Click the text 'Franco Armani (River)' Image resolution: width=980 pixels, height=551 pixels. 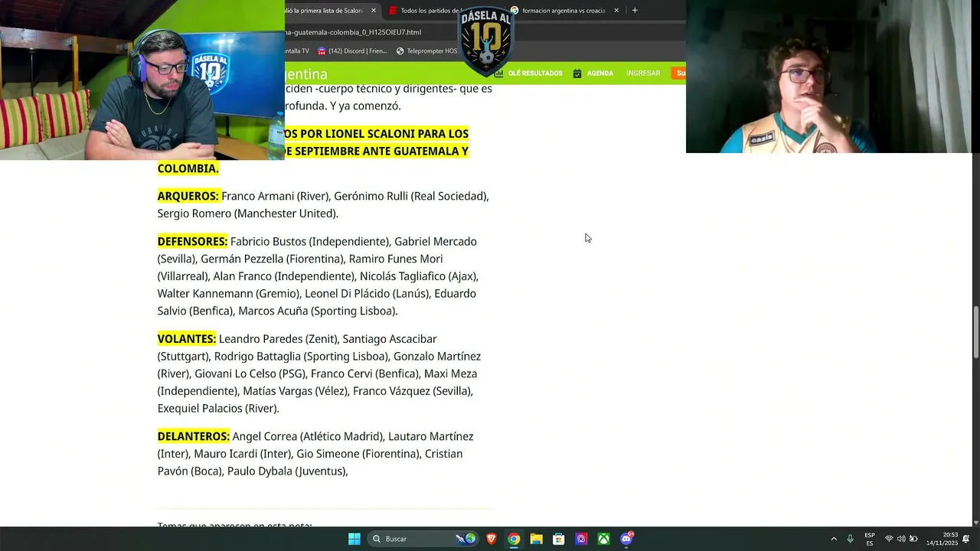pyautogui.click(x=275, y=196)
